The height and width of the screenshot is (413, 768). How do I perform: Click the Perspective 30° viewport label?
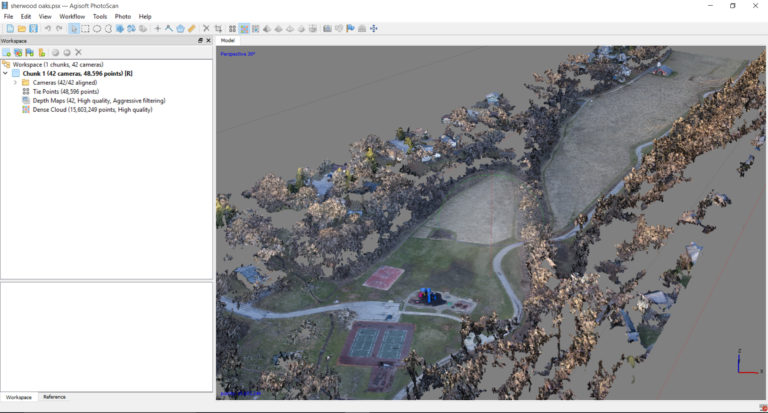[x=238, y=54]
